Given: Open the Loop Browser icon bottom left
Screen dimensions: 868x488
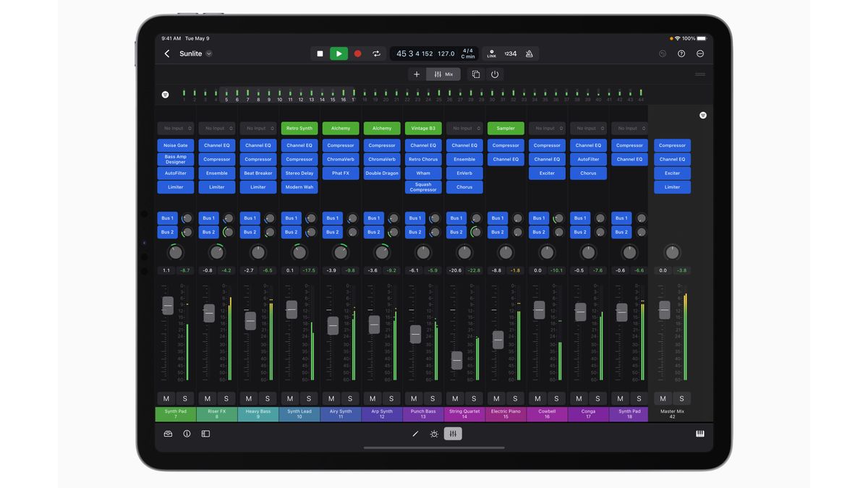Looking at the screenshot, I should coord(166,434).
